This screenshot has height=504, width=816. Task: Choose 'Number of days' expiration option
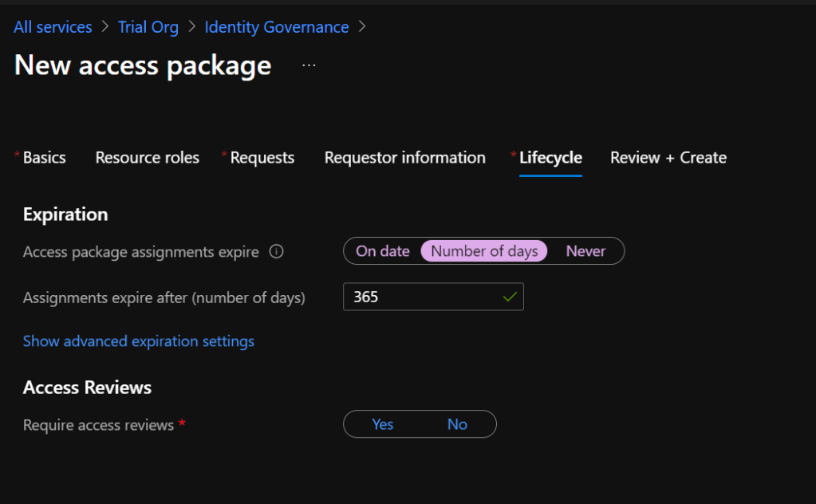484,251
